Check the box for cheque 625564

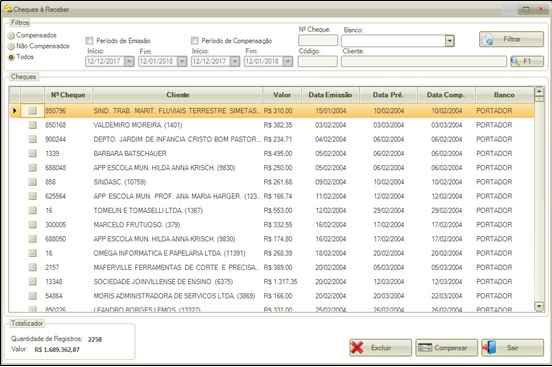(32, 196)
